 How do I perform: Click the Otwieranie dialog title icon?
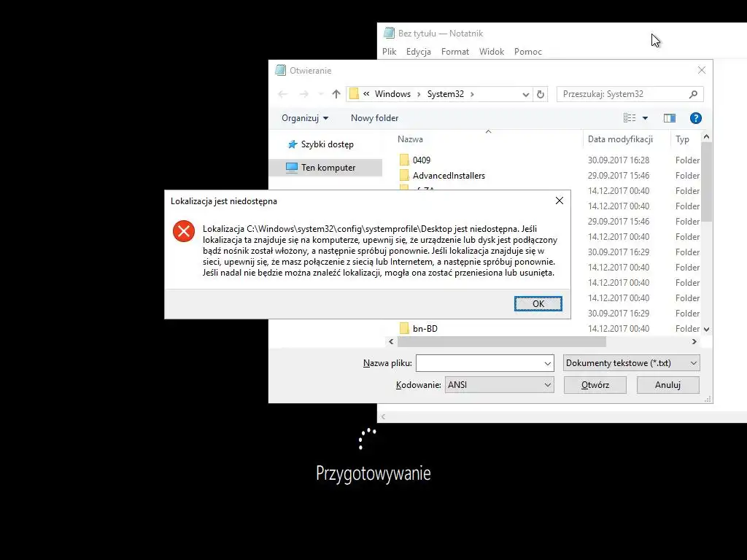click(281, 70)
